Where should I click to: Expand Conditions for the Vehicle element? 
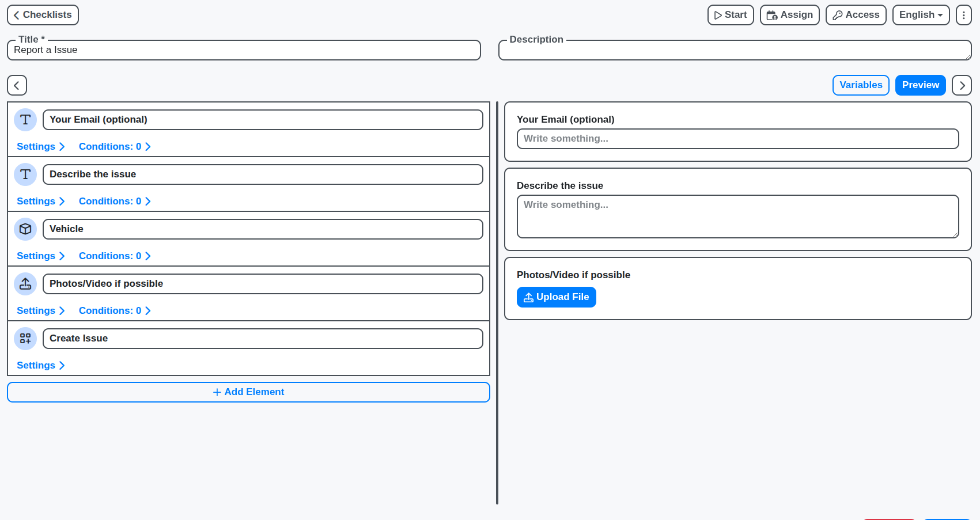(x=114, y=256)
